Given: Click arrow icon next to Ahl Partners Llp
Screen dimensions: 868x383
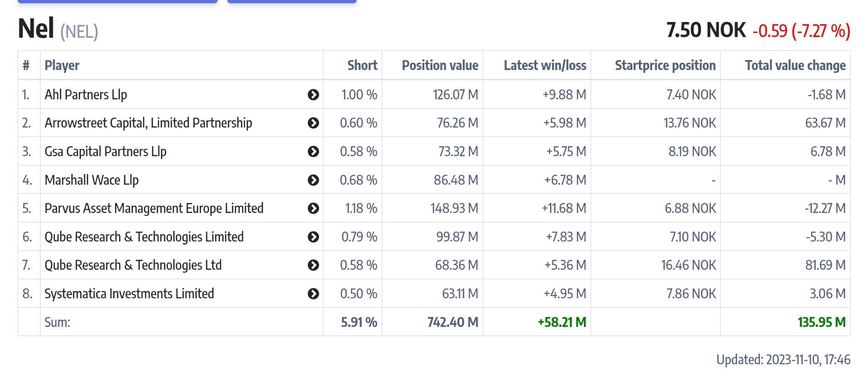Looking at the screenshot, I should click(313, 95).
